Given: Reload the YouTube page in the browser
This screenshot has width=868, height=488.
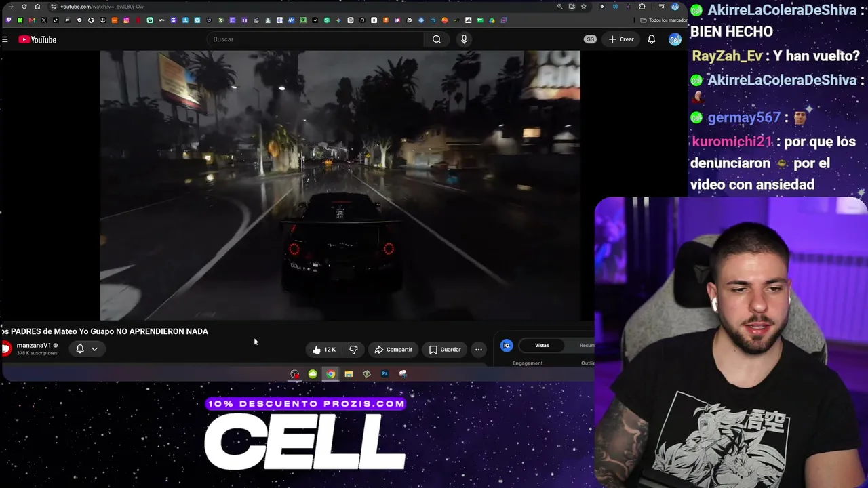Looking at the screenshot, I should click(x=24, y=7).
